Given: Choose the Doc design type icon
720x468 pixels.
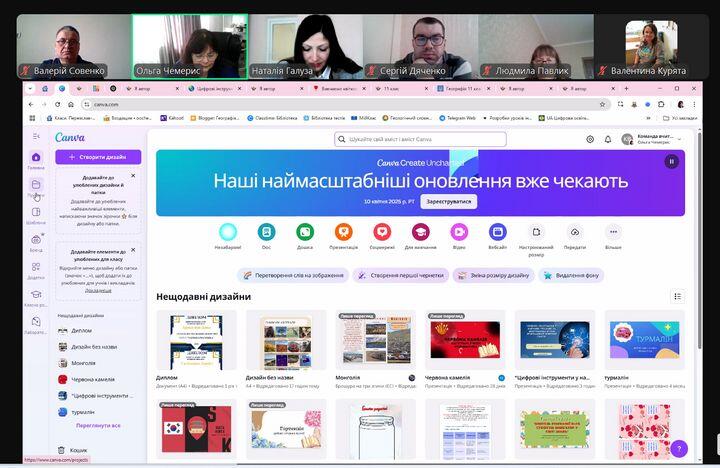Looking at the screenshot, I should click(x=266, y=232).
